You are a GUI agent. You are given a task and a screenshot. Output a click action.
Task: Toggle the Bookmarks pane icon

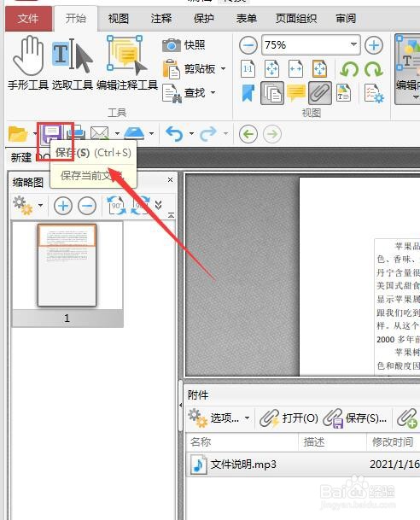(248, 93)
